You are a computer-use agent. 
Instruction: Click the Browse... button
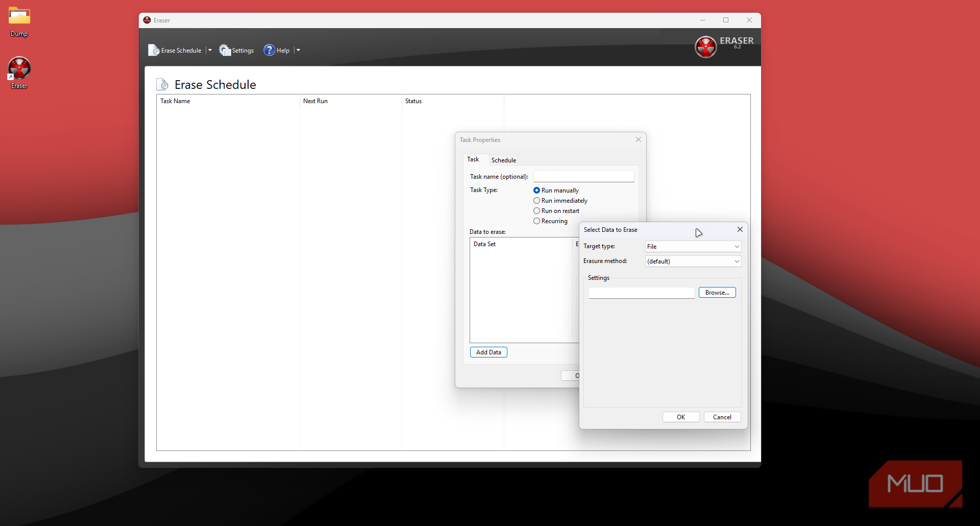coord(717,293)
